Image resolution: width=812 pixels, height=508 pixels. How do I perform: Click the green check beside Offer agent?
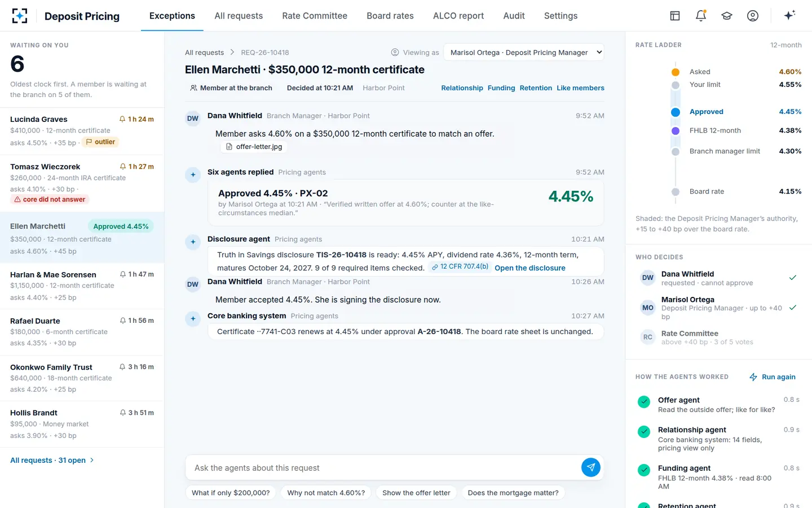click(x=644, y=402)
